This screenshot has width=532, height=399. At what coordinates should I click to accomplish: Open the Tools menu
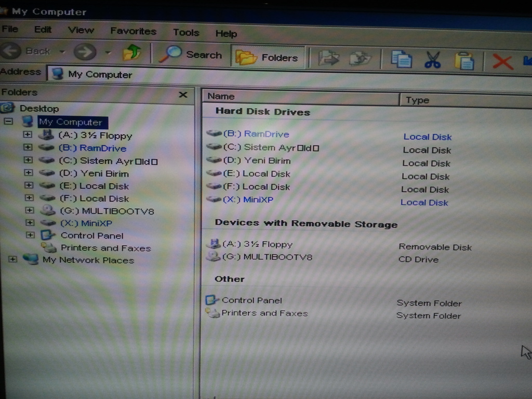pyautogui.click(x=186, y=32)
